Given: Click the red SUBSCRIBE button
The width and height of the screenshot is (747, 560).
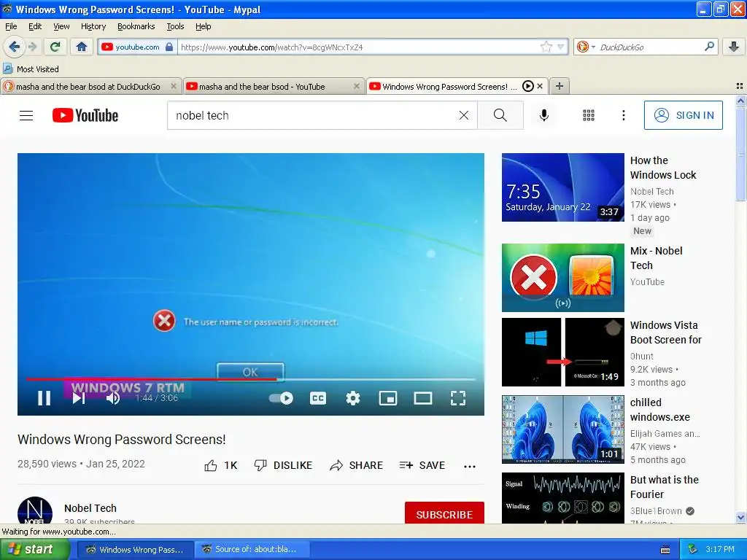Looking at the screenshot, I should (444, 513).
